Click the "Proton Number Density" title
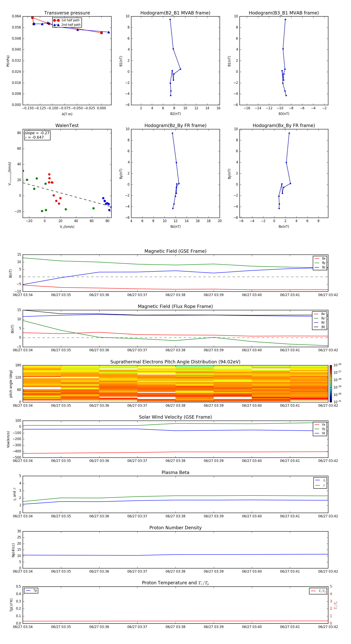351x644 pixels. pos(175,528)
